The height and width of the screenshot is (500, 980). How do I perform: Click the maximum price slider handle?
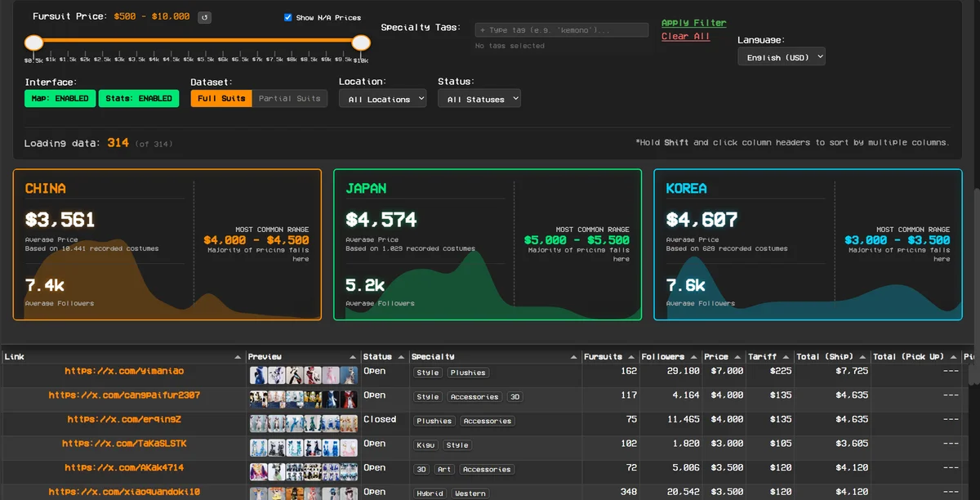point(361,42)
